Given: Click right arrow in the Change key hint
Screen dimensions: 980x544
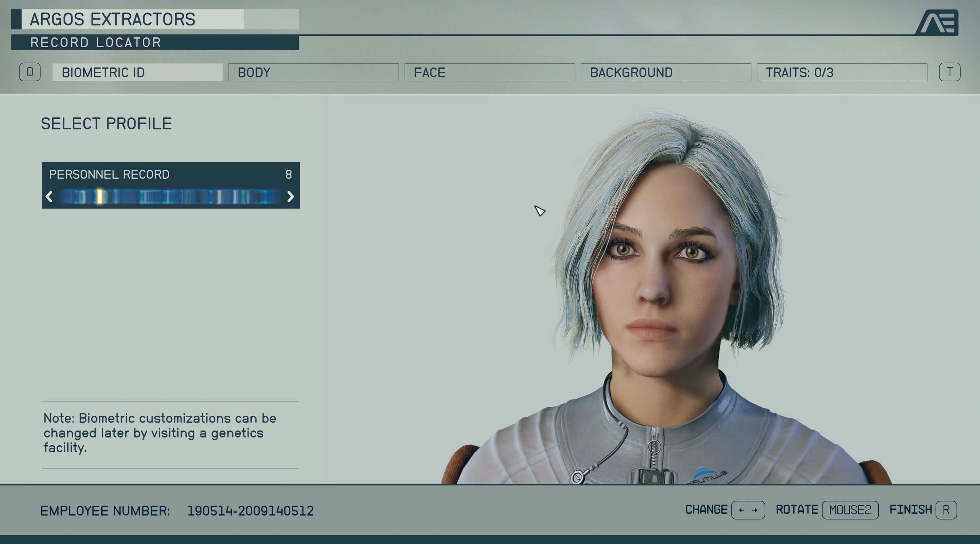Looking at the screenshot, I should [x=755, y=510].
